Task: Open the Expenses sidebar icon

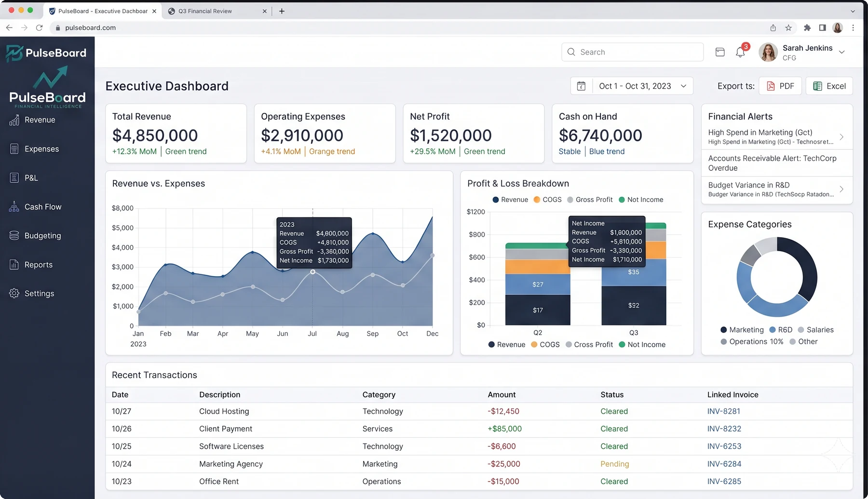Action: point(14,149)
